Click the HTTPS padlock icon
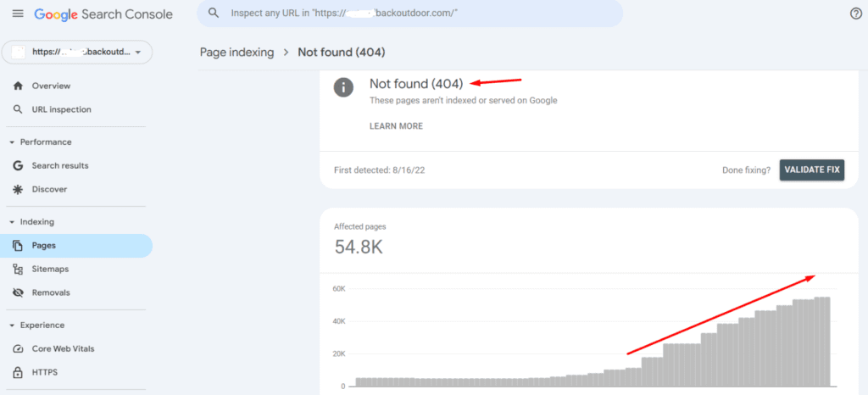 (x=18, y=372)
